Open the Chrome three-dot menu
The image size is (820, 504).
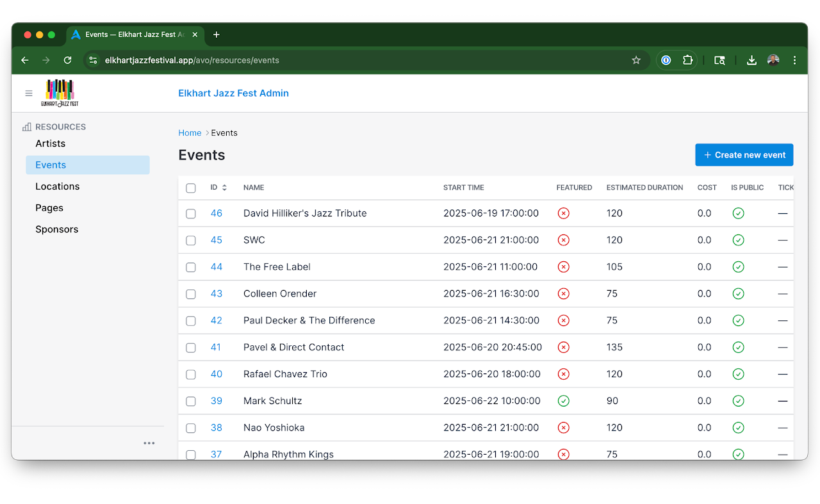[x=794, y=60]
